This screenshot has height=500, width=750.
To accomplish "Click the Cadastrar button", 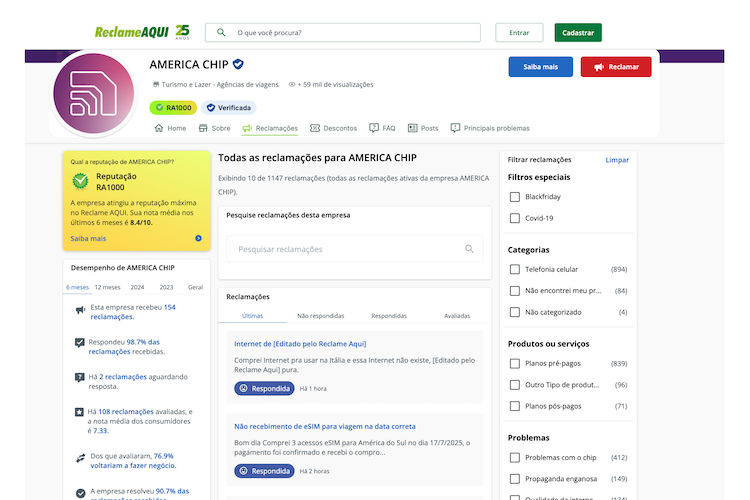I will click(x=578, y=33).
